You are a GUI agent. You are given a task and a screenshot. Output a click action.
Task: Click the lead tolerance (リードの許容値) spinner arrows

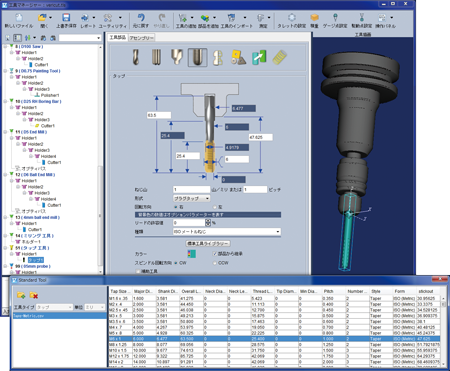click(208, 223)
